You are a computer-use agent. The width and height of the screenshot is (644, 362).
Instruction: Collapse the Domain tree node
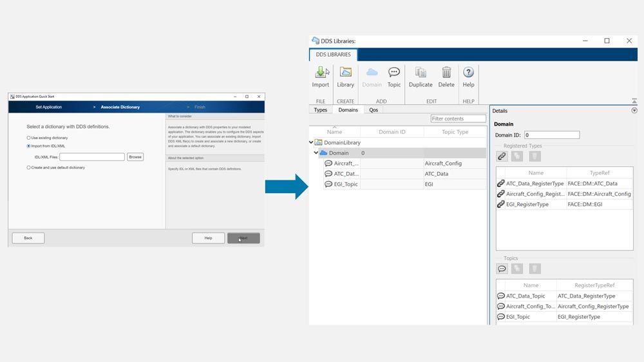point(316,153)
